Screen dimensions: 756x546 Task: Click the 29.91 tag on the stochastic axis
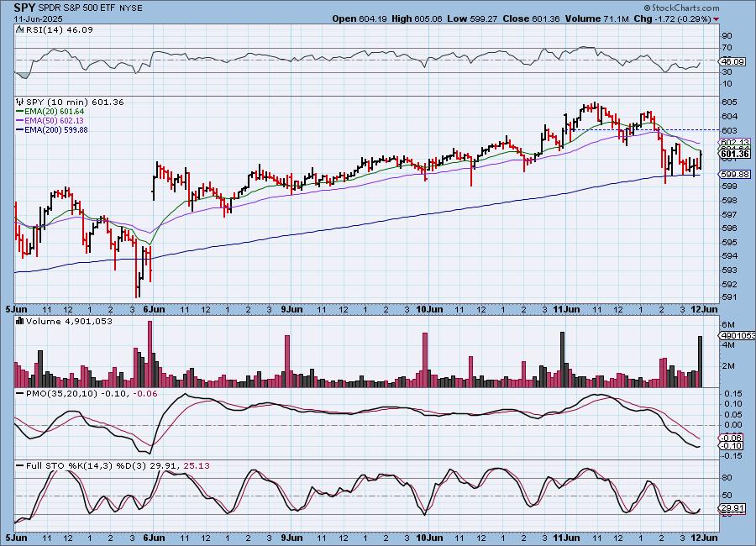click(x=732, y=508)
